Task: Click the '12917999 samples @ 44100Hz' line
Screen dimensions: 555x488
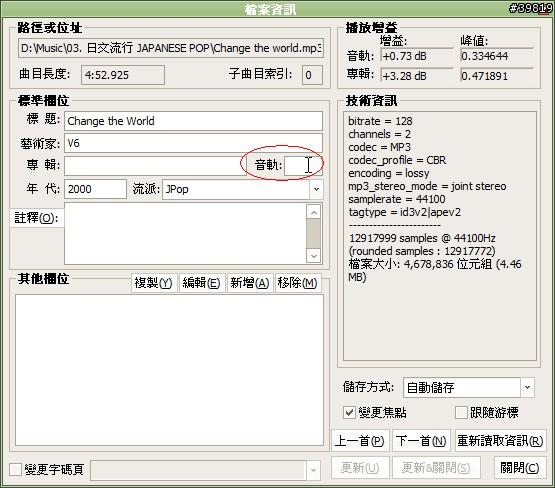Action: [x=422, y=238]
